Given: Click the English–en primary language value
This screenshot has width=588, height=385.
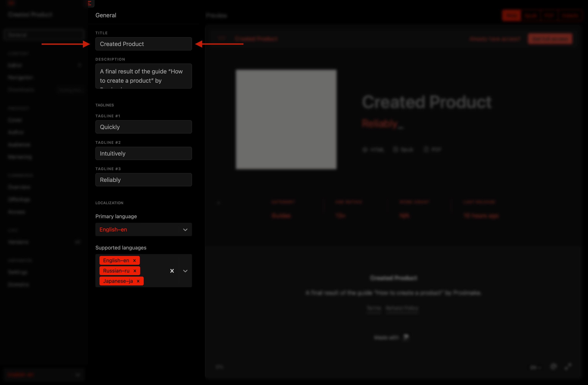Looking at the screenshot, I should coord(113,230).
